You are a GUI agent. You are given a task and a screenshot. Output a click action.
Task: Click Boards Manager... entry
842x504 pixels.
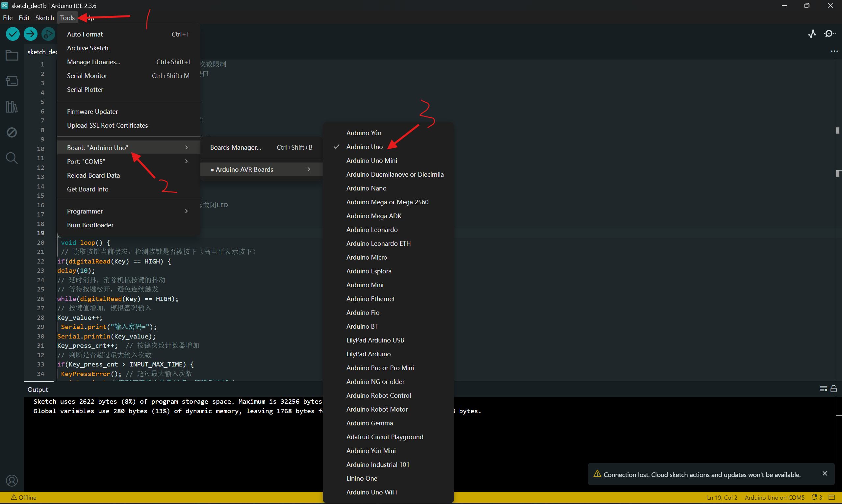(235, 147)
